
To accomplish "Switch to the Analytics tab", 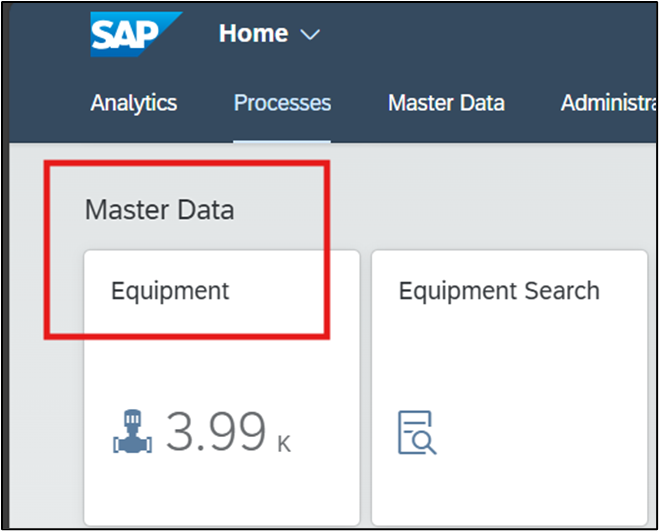I will click(x=134, y=102).
